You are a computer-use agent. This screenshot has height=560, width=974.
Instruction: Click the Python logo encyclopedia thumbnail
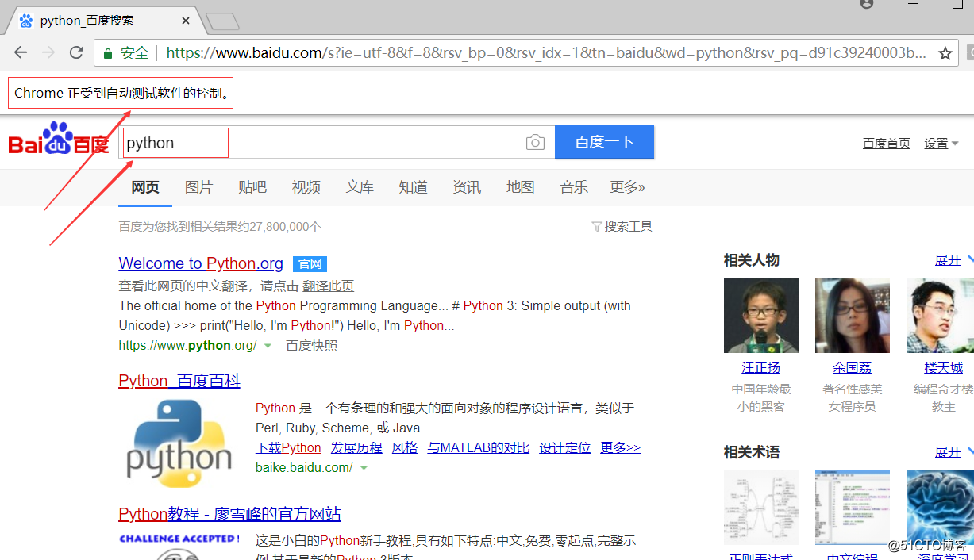coord(179,443)
